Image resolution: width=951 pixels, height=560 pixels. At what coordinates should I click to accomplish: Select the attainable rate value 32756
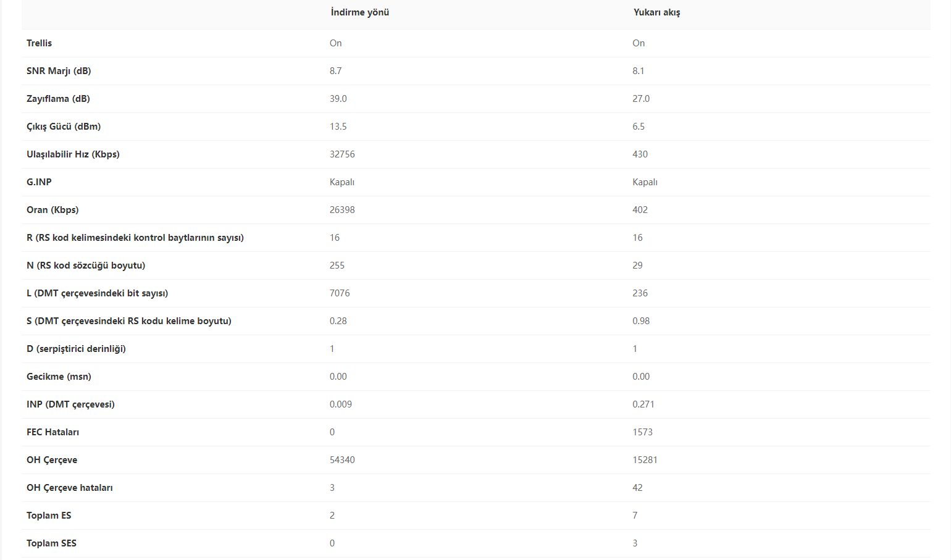pyautogui.click(x=342, y=154)
